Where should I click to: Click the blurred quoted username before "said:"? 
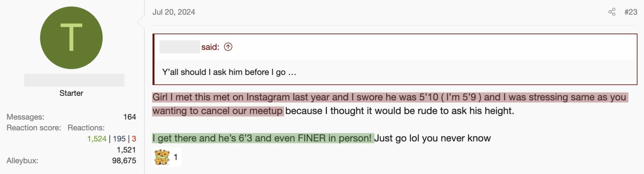pyautogui.click(x=180, y=47)
